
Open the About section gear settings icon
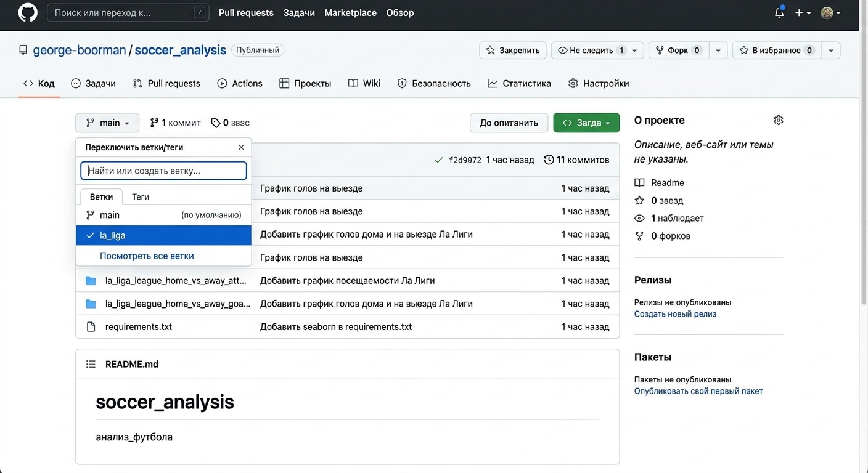click(779, 120)
